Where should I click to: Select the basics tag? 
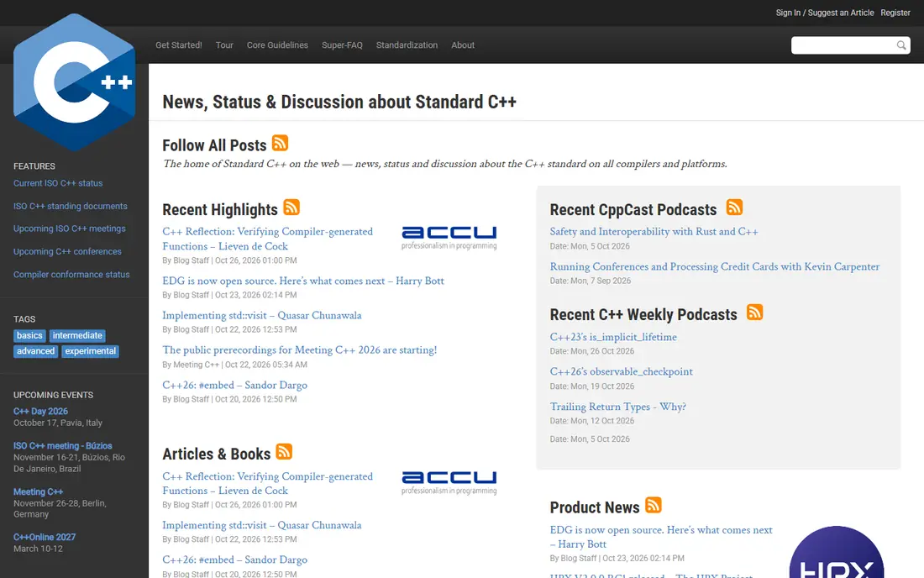[x=29, y=335]
